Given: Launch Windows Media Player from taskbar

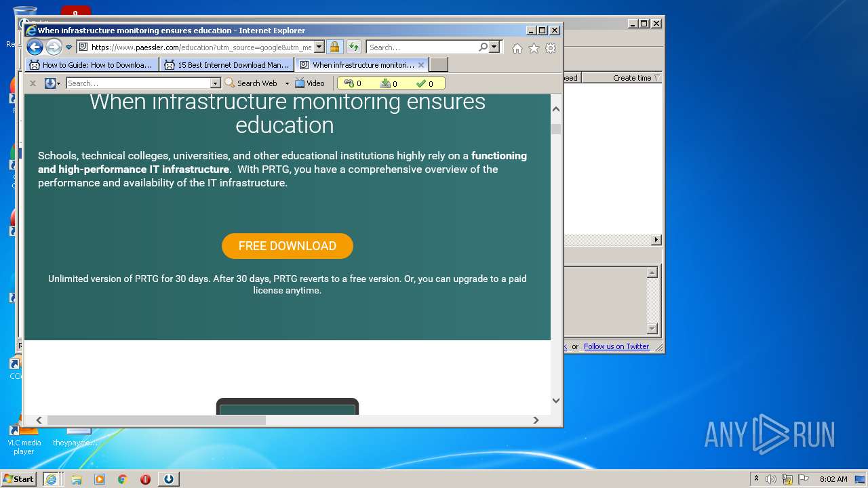Looking at the screenshot, I should tap(100, 479).
